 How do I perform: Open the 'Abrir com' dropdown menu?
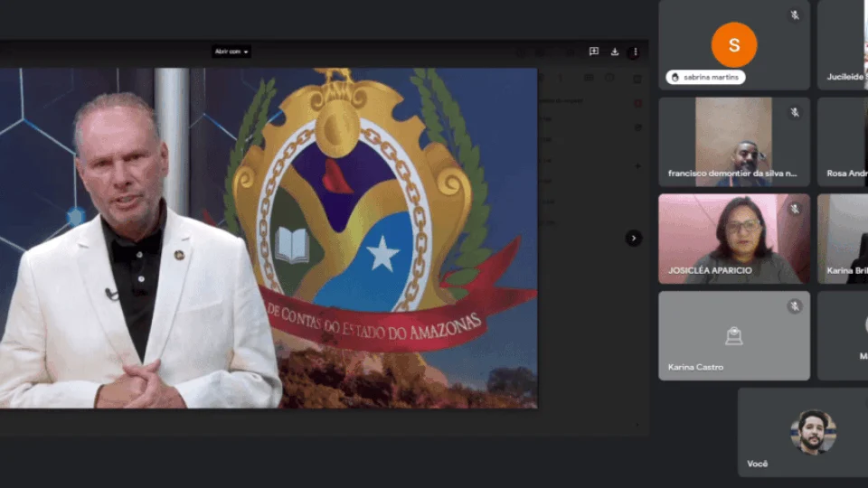(231, 52)
